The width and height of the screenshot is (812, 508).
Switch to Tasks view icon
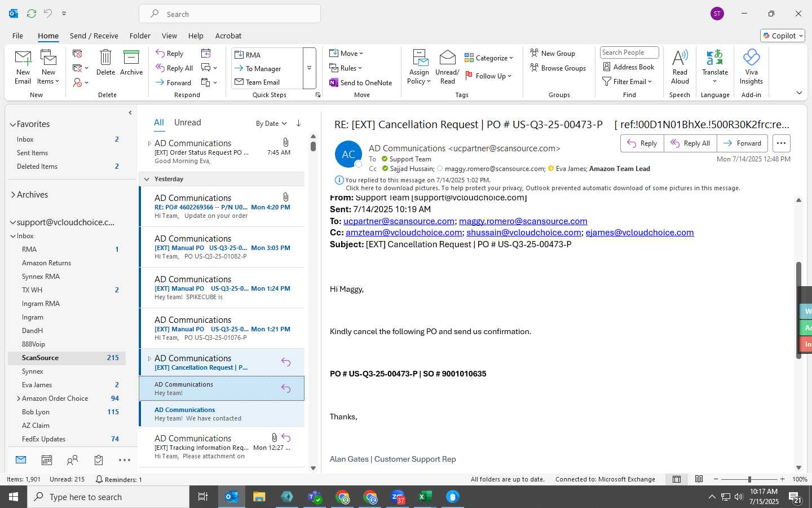(99, 460)
